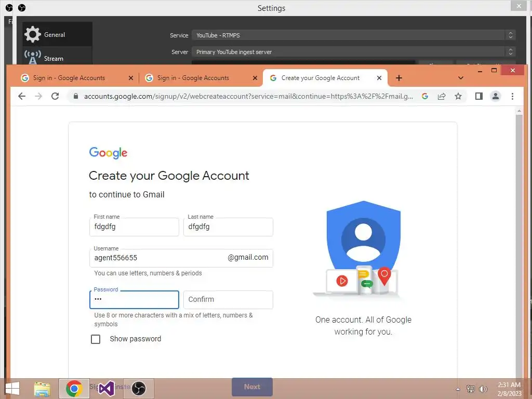
Task: Switch to second Sign in - Google Accounts tab
Action: (201, 78)
